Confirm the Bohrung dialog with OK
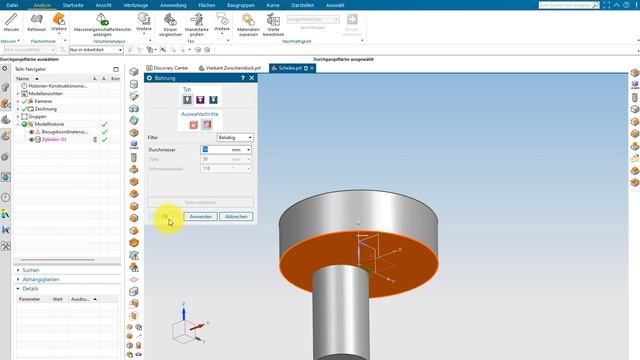640x360 pixels. [165, 216]
